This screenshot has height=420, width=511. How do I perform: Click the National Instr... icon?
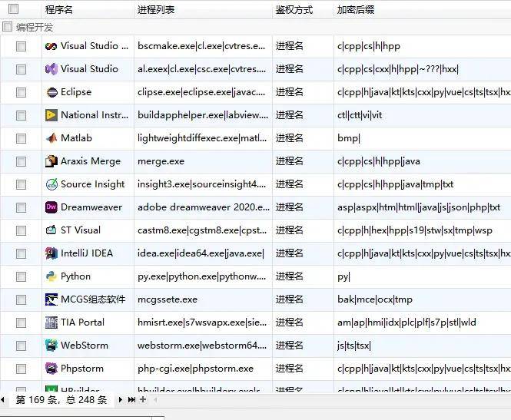click(51, 115)
